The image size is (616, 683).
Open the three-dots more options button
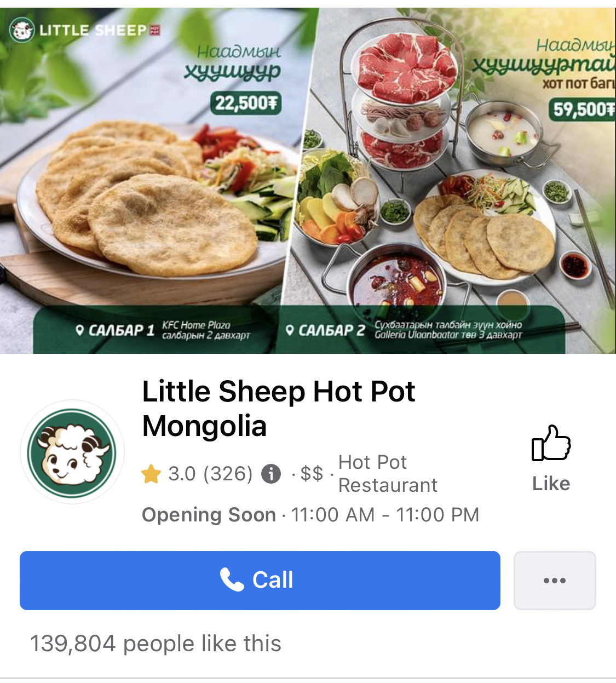point(555,581)
